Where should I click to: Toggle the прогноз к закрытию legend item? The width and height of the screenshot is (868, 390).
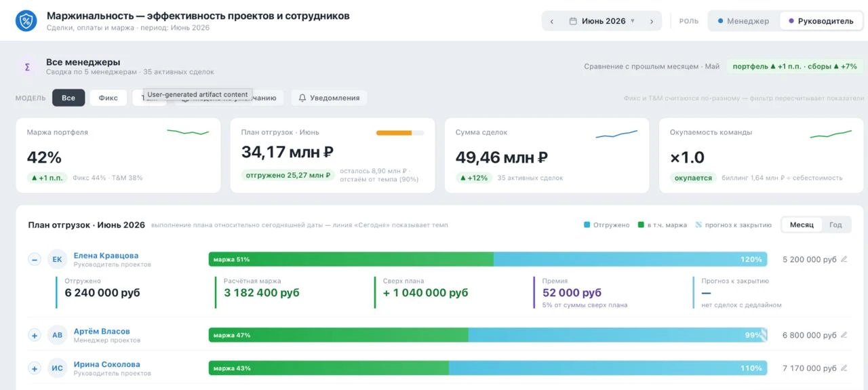pos(734,225)
